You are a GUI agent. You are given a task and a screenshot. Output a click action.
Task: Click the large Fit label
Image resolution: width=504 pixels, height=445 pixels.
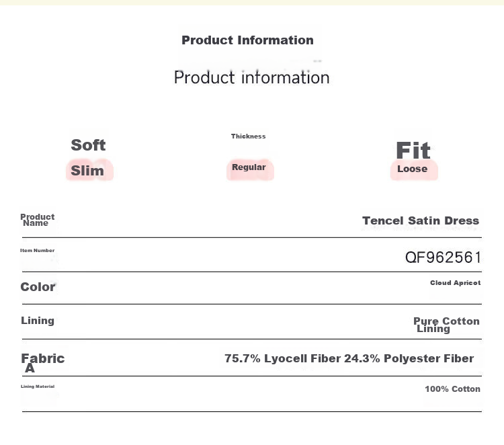(x=413, y=150)
